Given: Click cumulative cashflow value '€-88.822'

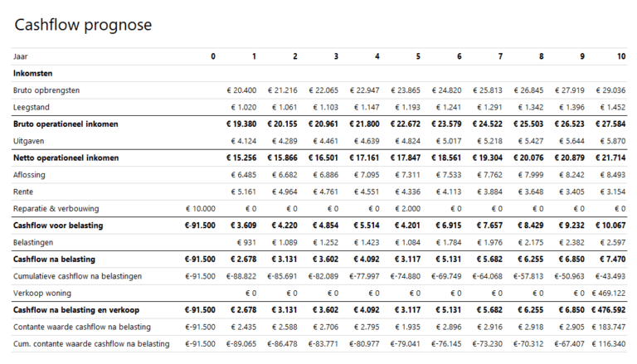Looking at the screenshot, I should (x=241, y=276).
